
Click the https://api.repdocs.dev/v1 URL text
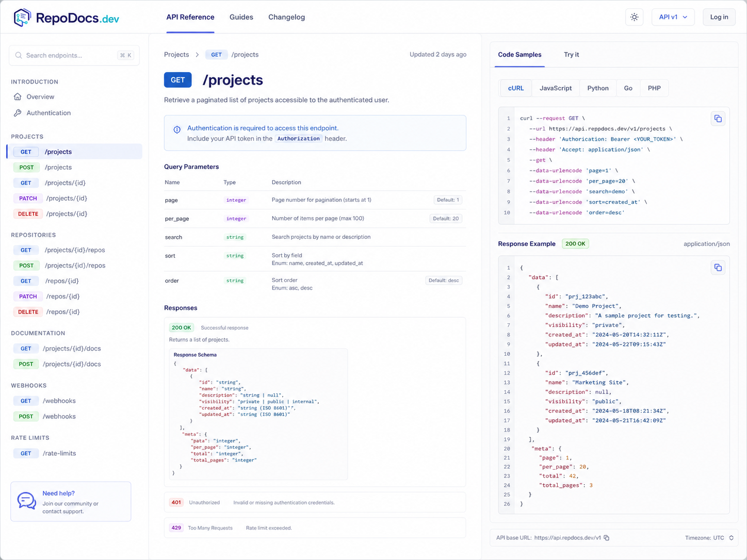pos(567,538)
